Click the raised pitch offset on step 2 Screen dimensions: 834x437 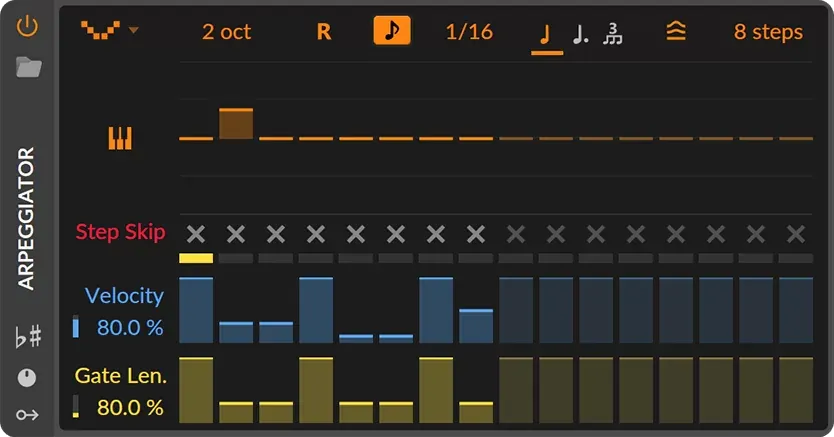(236, 124)
